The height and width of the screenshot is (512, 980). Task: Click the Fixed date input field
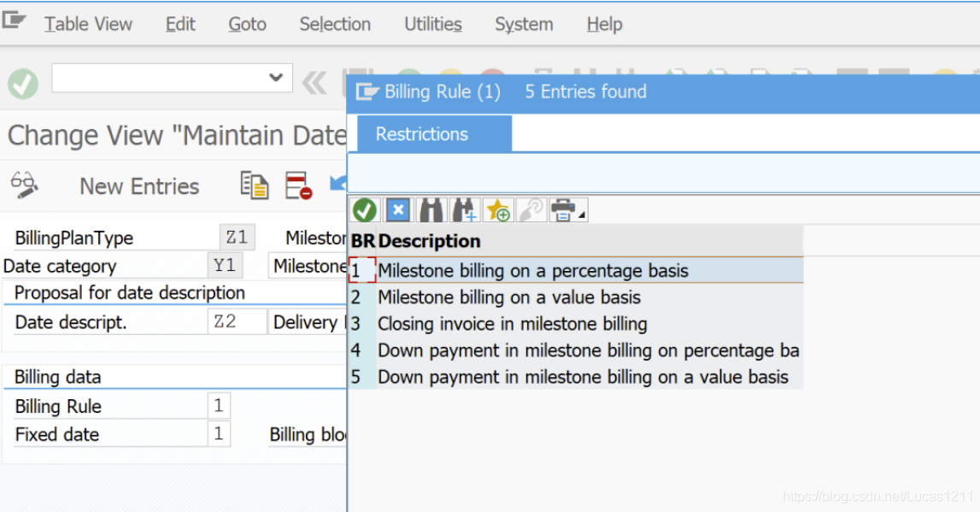tap(219, 434)
